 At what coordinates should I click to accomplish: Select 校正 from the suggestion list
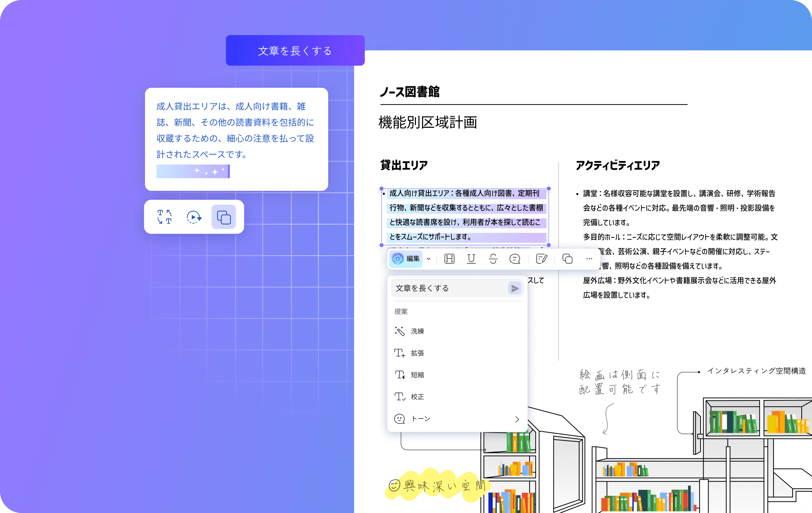click(x=457, y=397)
